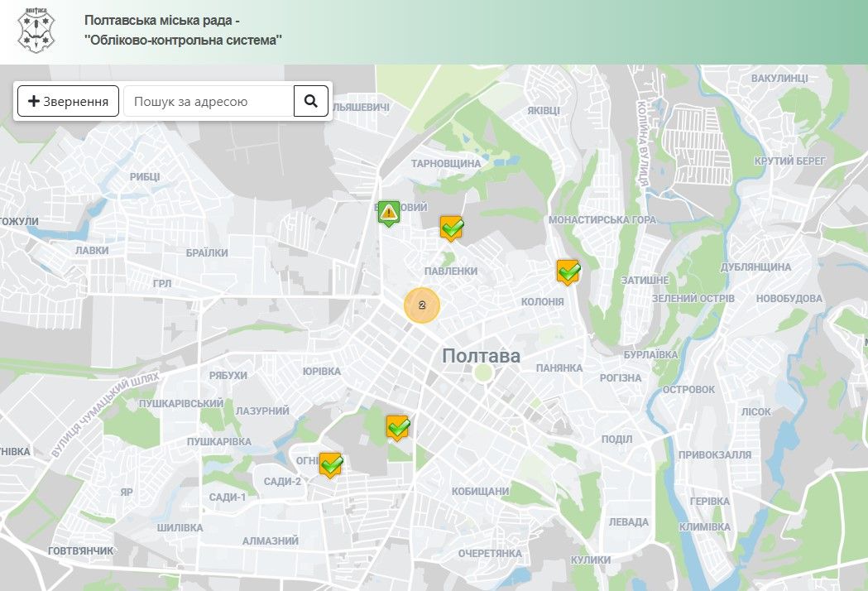Click the ПРИВОКЗАЛЛЯ label
Image resolution: width=868 pixels, height=591 pixels.
(x=715, y=454)
